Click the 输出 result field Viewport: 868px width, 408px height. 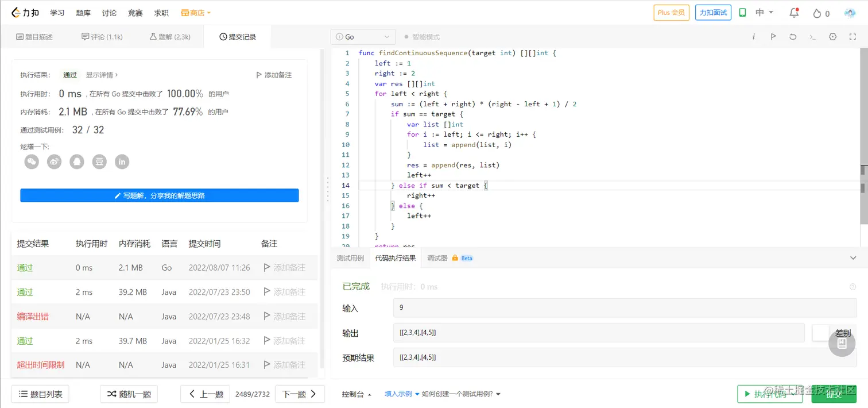599,333
